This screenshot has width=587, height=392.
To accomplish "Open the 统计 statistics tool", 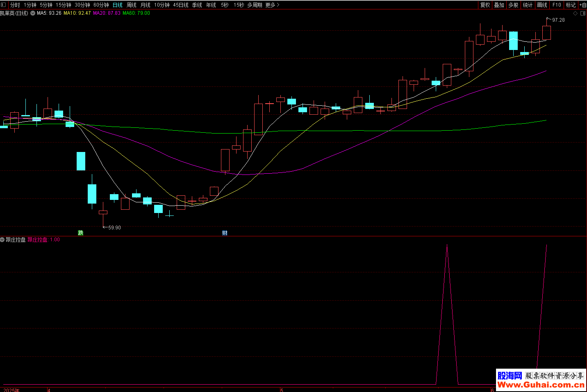I will 528,5.
